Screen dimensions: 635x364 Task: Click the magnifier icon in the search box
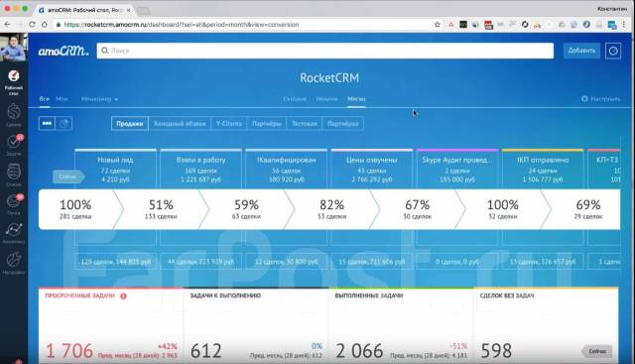[x=105, y=51]
